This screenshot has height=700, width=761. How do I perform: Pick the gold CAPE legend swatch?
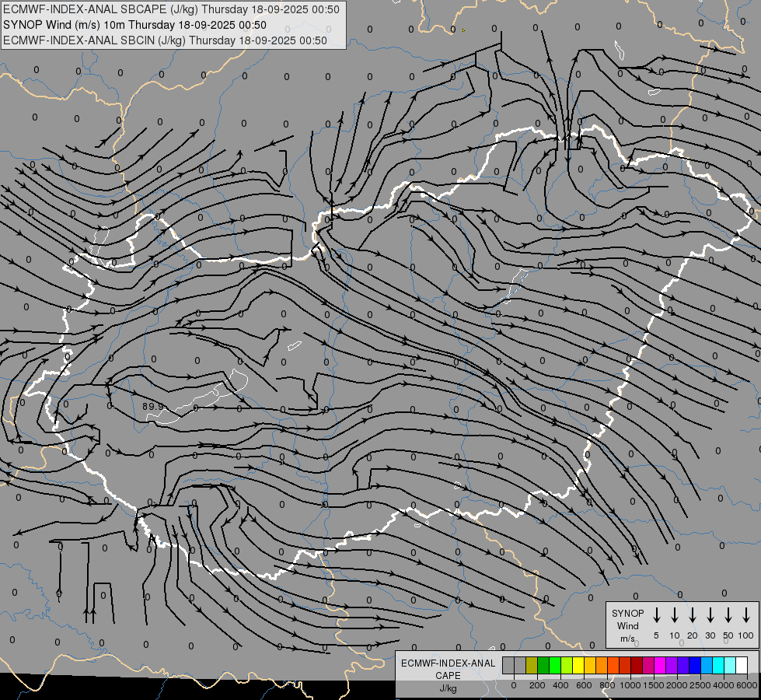[x=590, y=665]
